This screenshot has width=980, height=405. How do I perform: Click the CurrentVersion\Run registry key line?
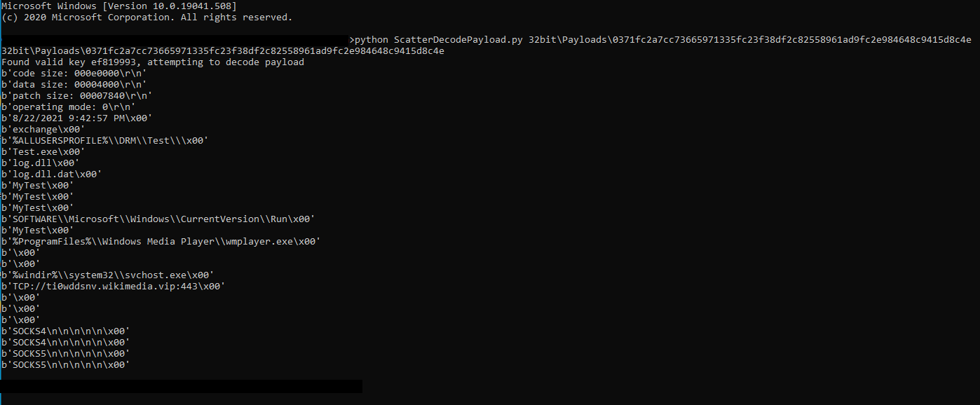(x=158, y=219)
